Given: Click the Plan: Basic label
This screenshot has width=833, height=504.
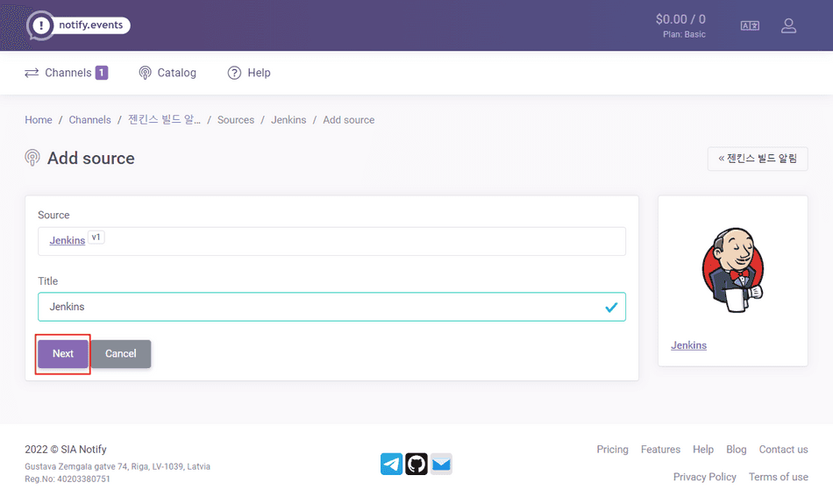Looking at the screenshot, I should click(x=684, y=34).
